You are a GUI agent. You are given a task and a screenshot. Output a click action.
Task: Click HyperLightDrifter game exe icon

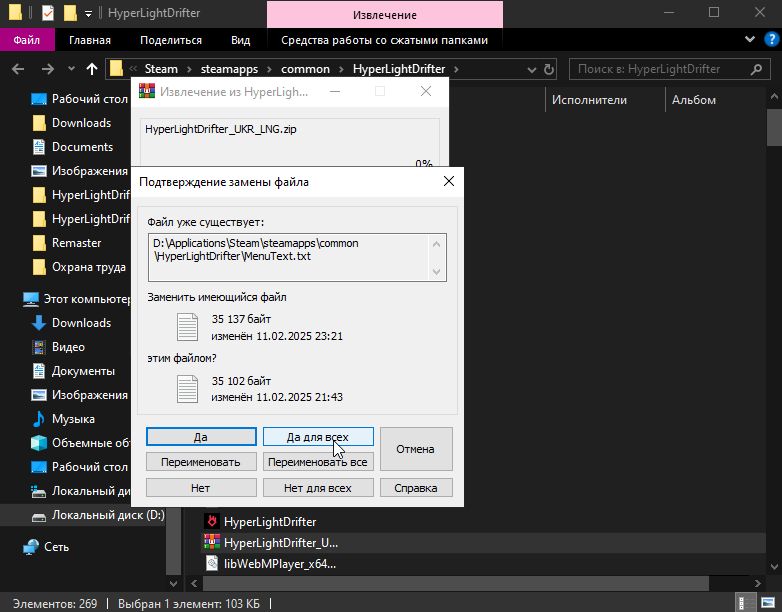(x=211, y=521)
